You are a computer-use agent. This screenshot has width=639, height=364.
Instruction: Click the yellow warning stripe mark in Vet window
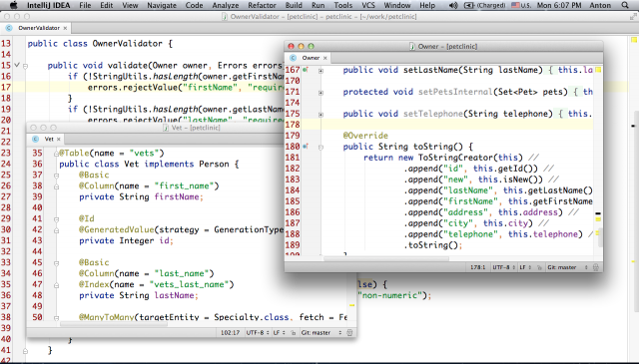click(351, 305)
